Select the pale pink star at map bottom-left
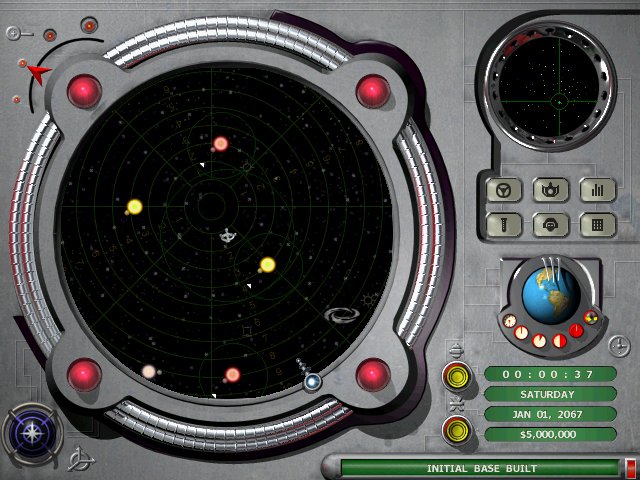Screen dimensions: 640x480 tap(149, 372)
